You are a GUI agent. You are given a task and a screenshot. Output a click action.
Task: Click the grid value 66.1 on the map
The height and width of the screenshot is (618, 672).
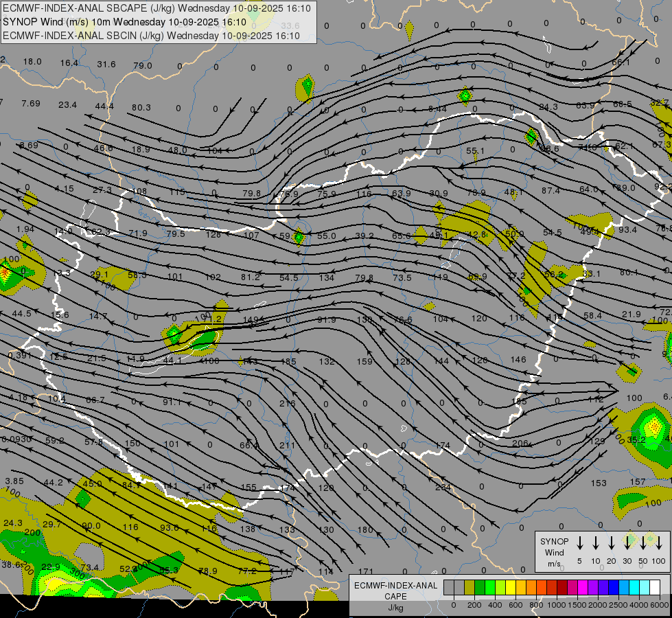click(621, 62)
